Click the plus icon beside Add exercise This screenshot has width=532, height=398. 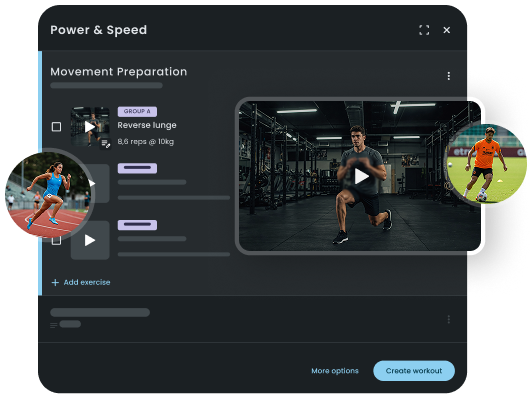[x=55, y=282]
